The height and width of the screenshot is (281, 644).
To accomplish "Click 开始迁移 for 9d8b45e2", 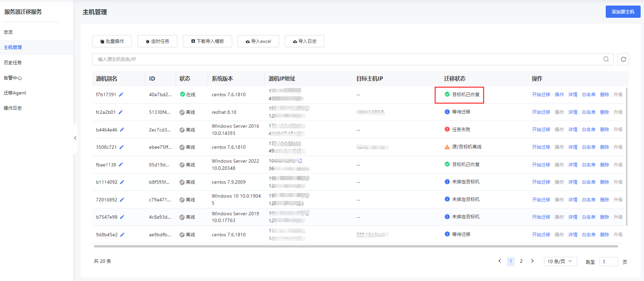I will [541, 235].
